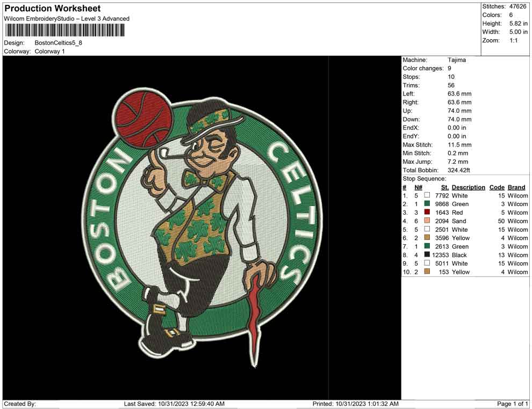Choose the Sand color swatch in row 4
This screenshot has width=532, height=409.
click(427, 221)
